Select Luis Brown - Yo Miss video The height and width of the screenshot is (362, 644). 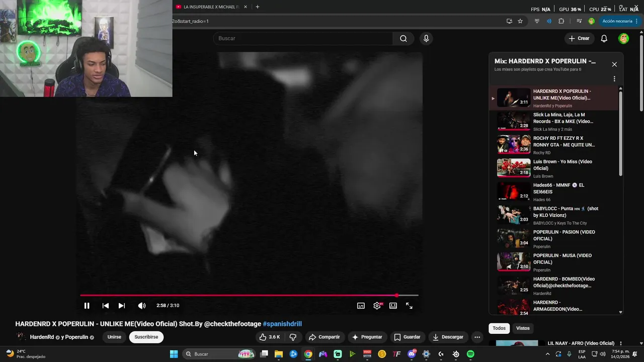tap(553, 168)
